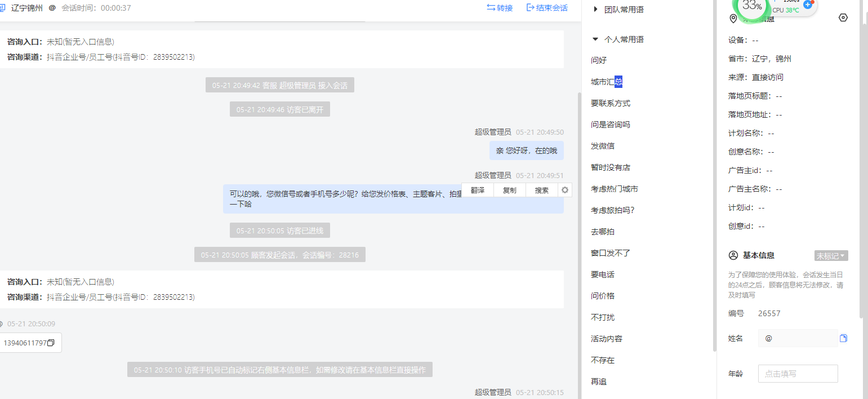Viewport: 868px width, 399px height.
Task: Click the notice 客服 超级管理员 接入会话
Action: [x=280, y=86]
